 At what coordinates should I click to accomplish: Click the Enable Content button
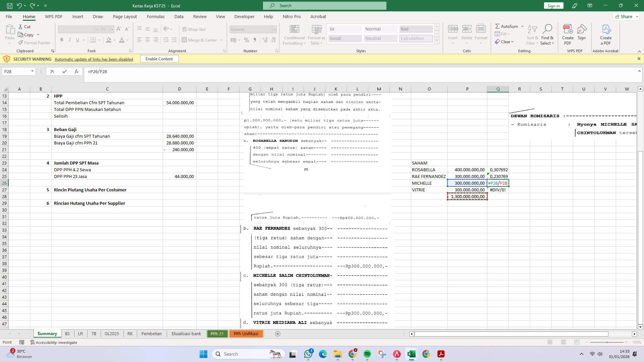159,59
